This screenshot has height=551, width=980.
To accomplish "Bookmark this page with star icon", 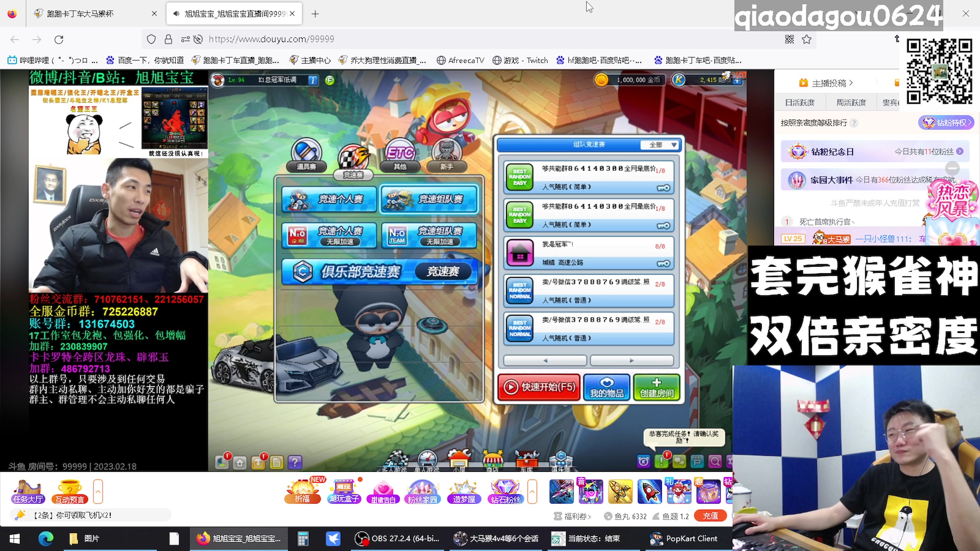I will coord(807,39).
